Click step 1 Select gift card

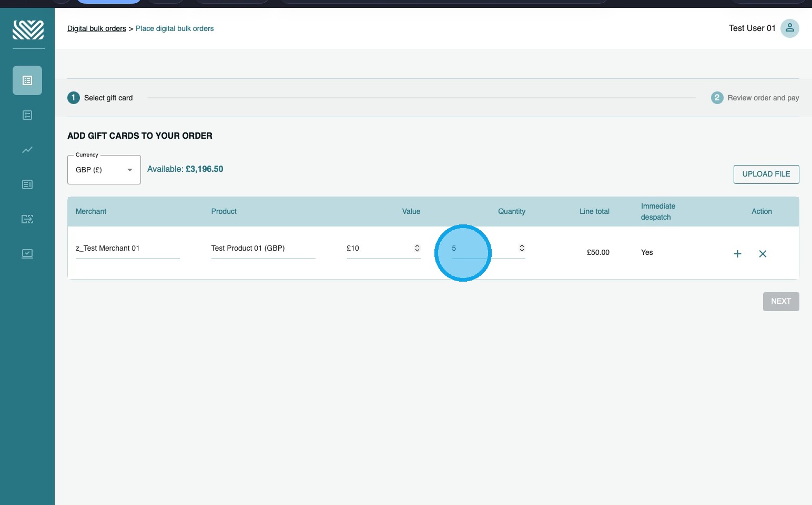(x=100, y=98)
